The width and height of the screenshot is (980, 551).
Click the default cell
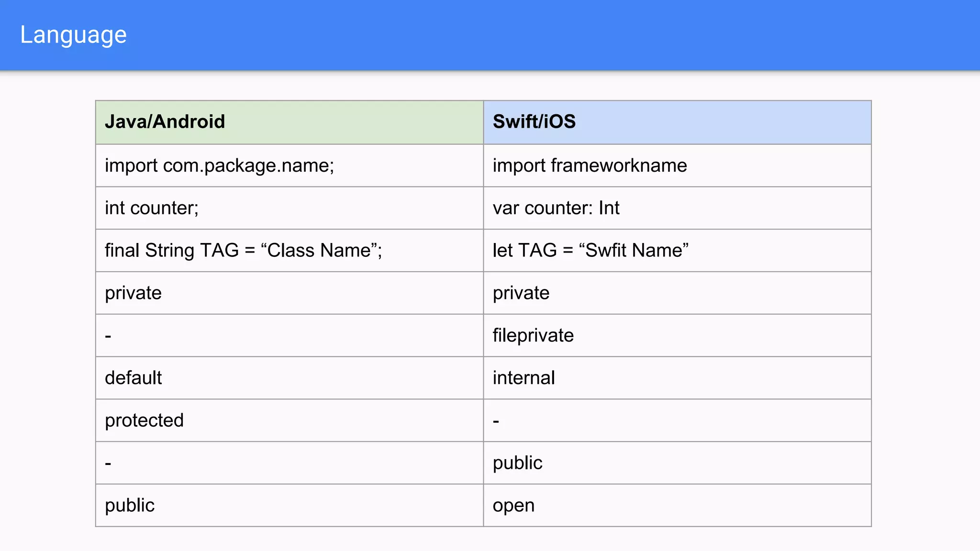coord(133,378)
